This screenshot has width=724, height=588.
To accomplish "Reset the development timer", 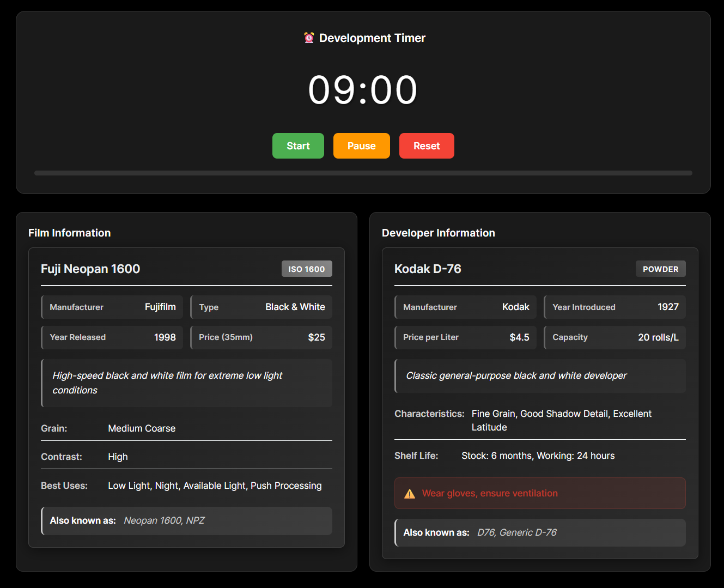I will pyautogui.click(x=427, y=146).
